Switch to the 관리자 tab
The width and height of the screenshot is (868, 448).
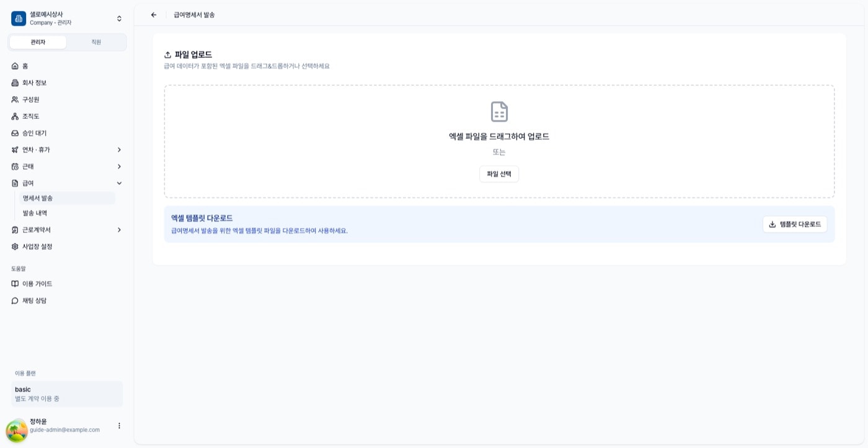pos(38,42)
